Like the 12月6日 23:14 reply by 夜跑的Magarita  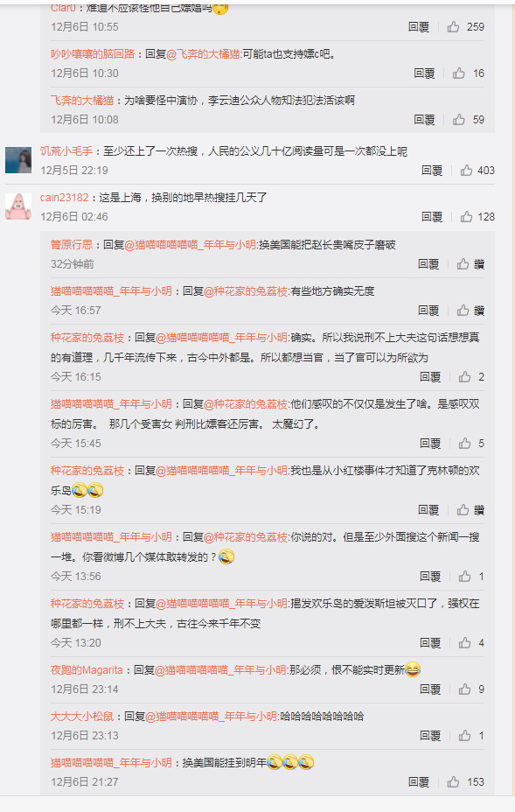tap(465, 689)
